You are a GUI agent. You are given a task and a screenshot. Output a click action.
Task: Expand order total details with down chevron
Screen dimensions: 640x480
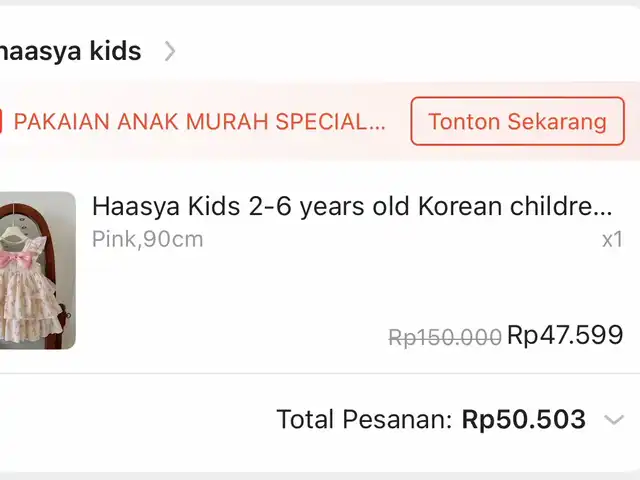click(614, 420)
